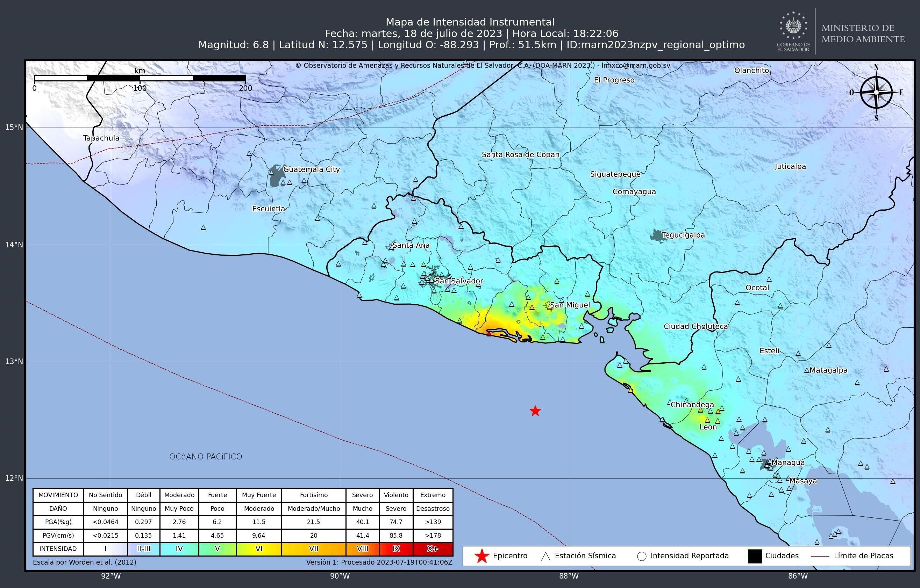Screen dimensions: 920x588
Task: Click the seismic station triangle legend symbol
Action: pos(545,556)
